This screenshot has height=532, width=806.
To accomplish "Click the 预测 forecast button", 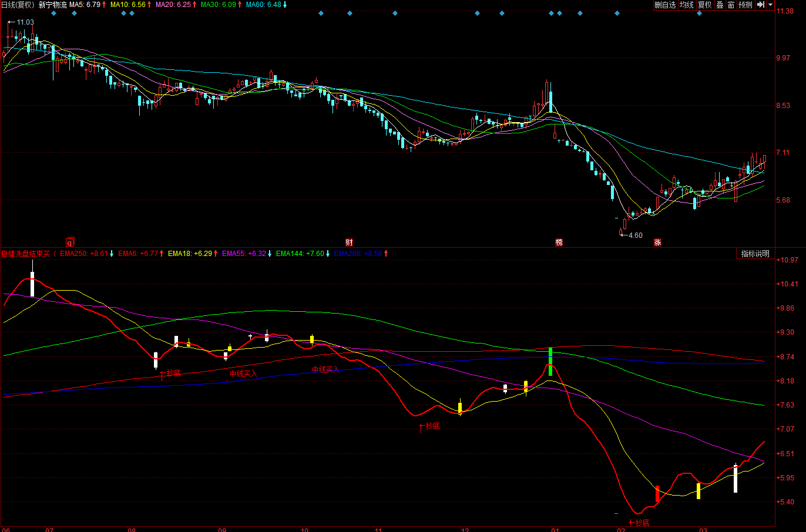I will pyautogui.click(x=745, y=5).
